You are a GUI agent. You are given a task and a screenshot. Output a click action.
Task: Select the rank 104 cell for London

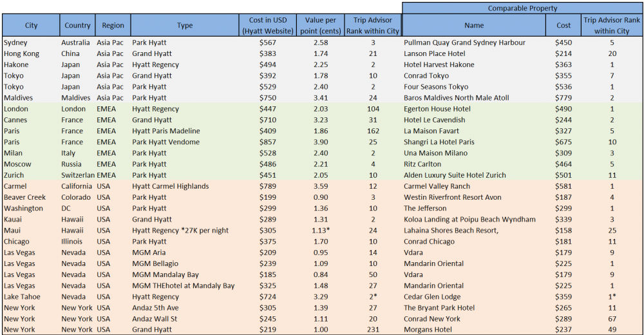tap(373, 109)
